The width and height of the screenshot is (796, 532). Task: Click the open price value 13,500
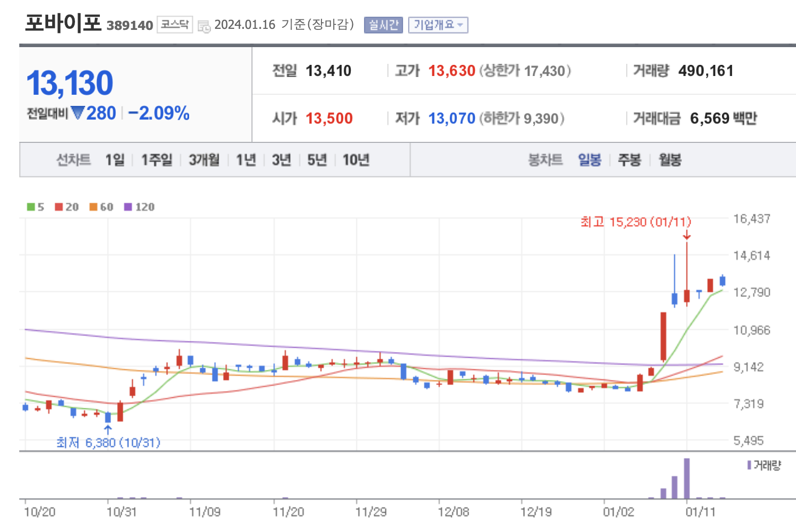point(329,119)
